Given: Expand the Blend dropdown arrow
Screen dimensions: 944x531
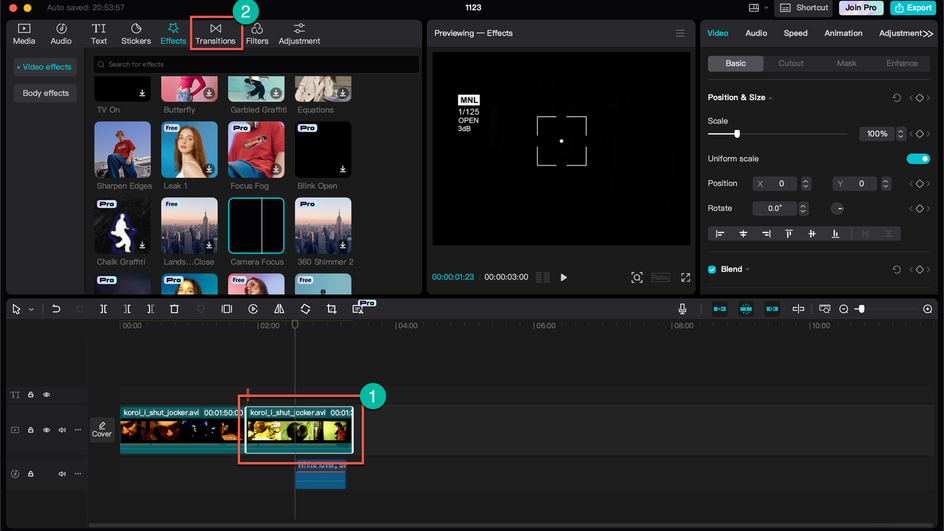Looking at the screenshot, I should click(x=748, y=270).
